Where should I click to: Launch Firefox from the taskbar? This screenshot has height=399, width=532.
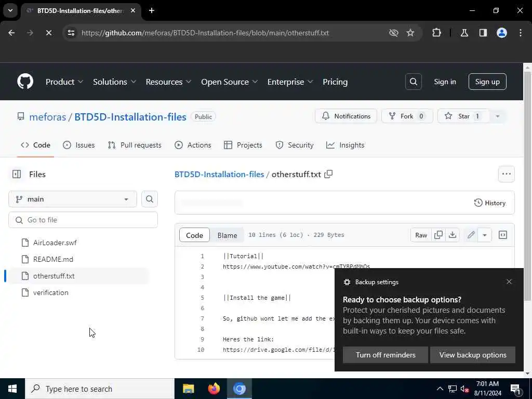click(x=214, y=389)
